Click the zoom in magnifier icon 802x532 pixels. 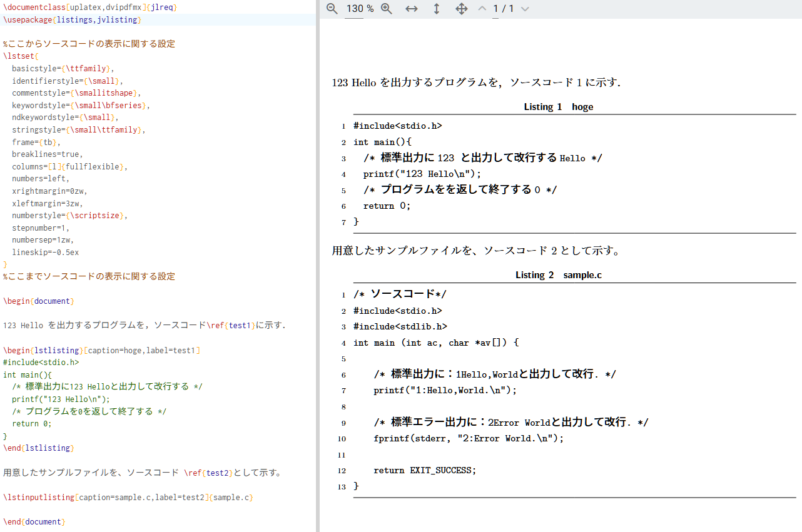(x=387, y=9)
